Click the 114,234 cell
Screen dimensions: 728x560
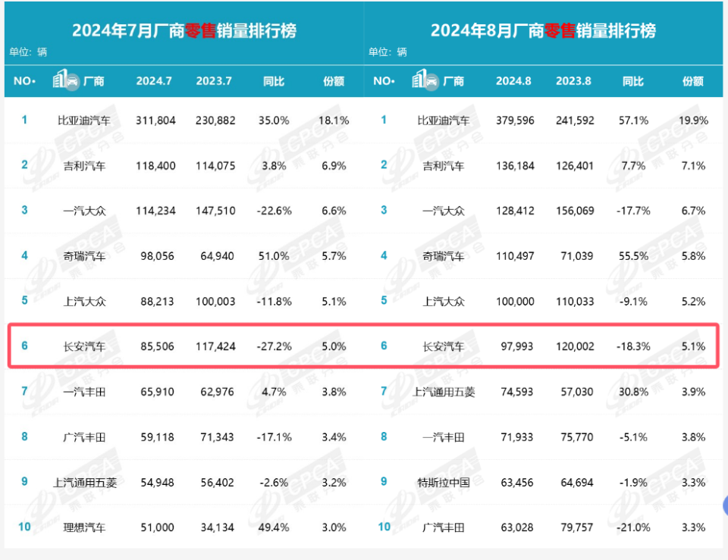click(156, 211)
